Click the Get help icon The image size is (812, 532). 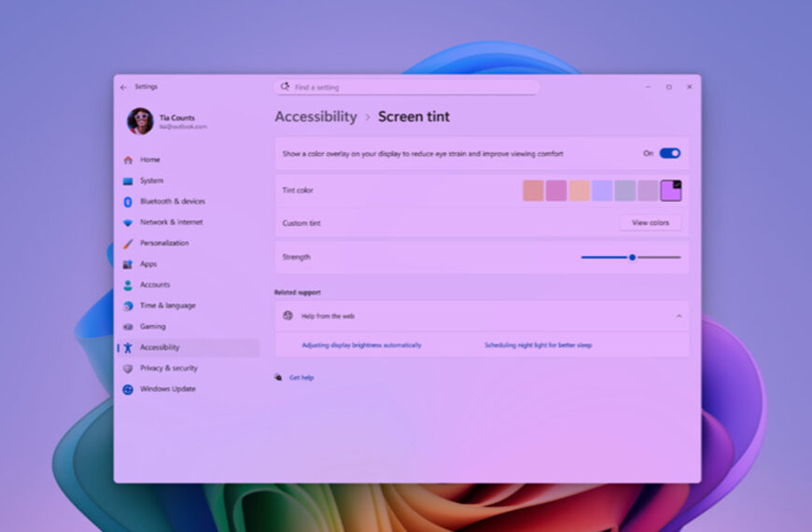point(279,377)
